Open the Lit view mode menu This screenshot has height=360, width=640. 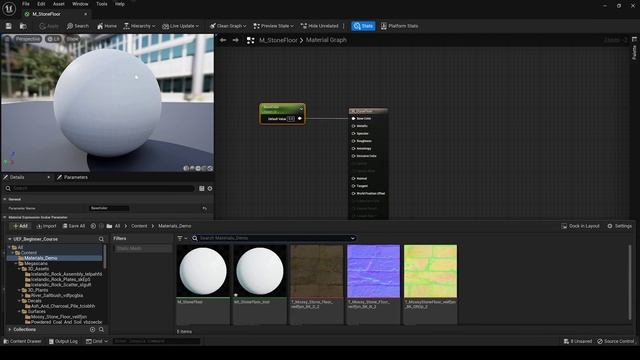(54, 39)
